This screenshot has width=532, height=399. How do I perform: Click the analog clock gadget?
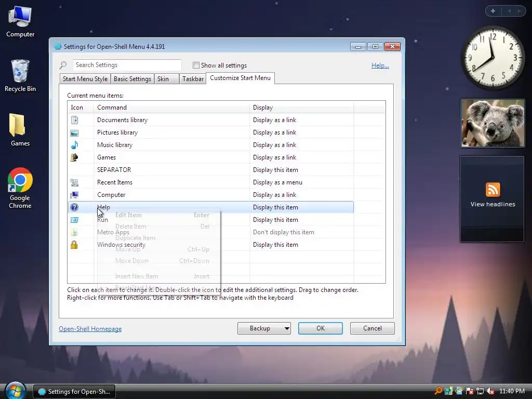pyautogui.click(x=493, y=58)
